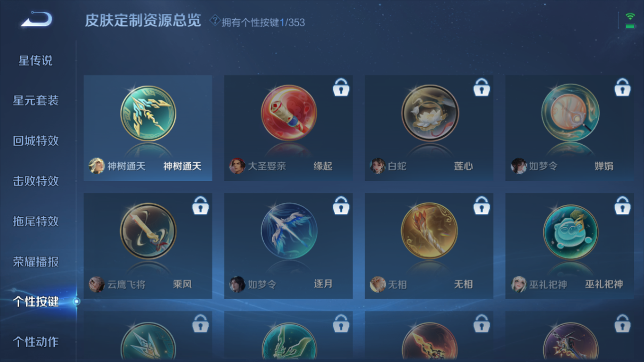Select the 神树通天 key skin emblem

(x=148, y=113)
